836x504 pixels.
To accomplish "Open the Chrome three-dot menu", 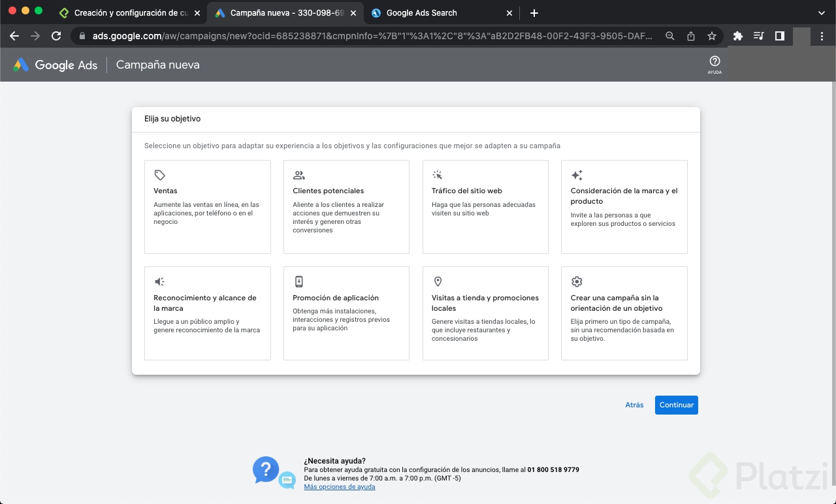I will point(822,37).
